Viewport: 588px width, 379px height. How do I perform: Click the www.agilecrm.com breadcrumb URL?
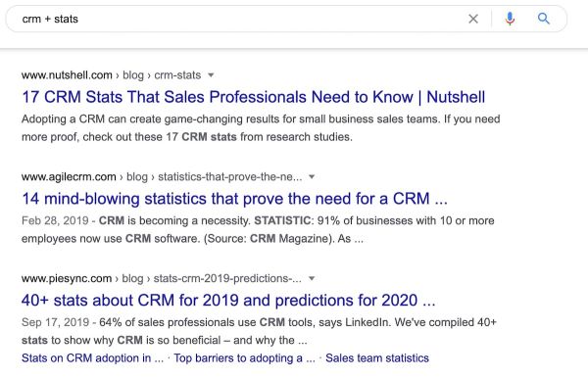[x=69, y=176]
